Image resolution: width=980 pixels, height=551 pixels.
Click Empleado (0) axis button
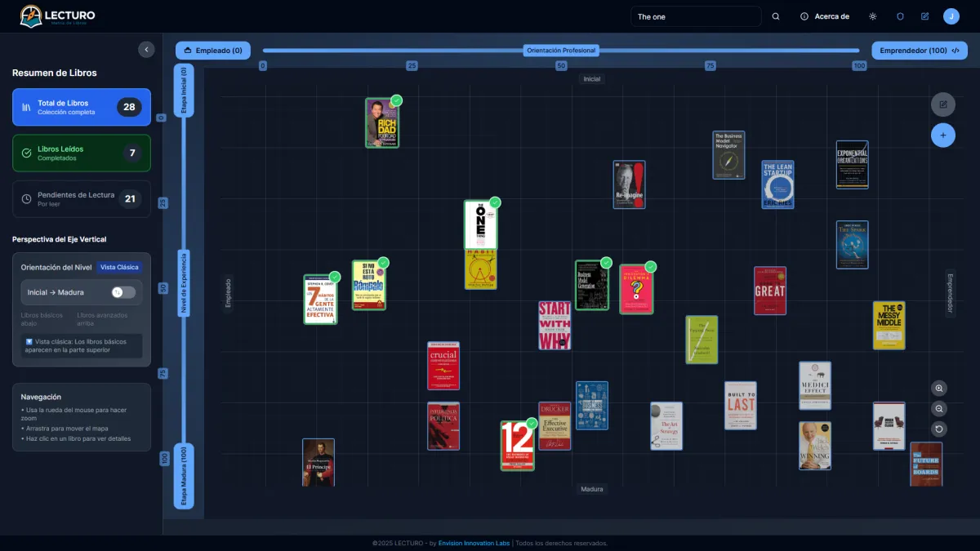point(213,51)
